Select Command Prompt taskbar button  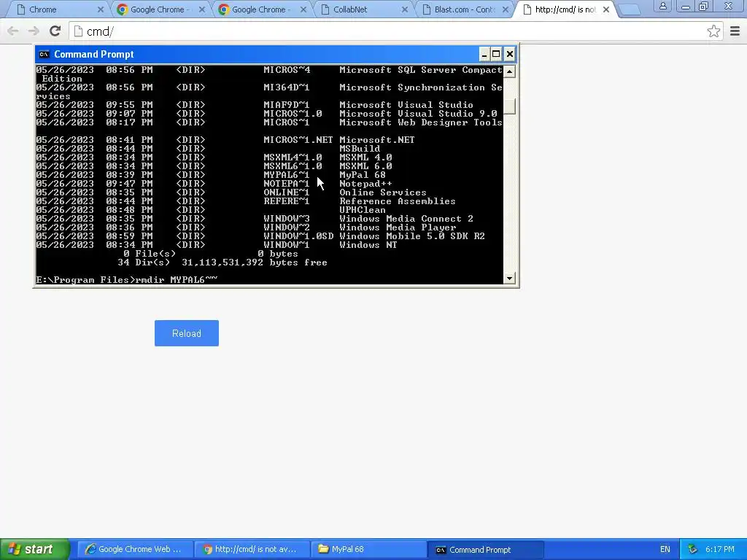(x=485, y=549)
